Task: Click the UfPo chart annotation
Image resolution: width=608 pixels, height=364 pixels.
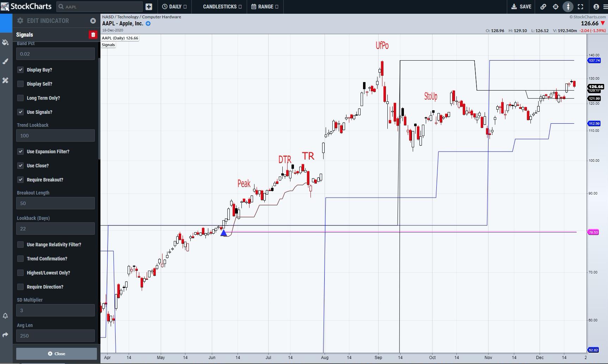Action: pos(382,45)
